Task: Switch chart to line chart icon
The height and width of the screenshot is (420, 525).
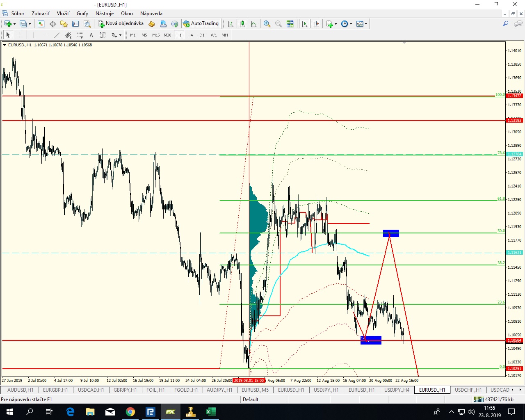Action: point(253,24)
